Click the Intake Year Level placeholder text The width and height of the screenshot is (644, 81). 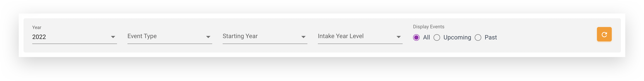[341, 36]
